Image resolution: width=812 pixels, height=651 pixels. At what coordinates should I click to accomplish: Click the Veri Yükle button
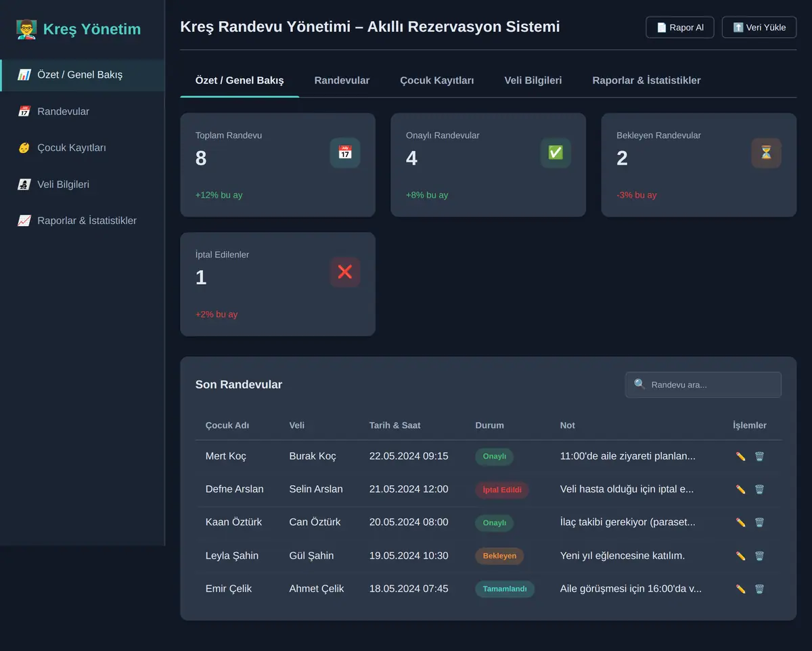point(759,28)
